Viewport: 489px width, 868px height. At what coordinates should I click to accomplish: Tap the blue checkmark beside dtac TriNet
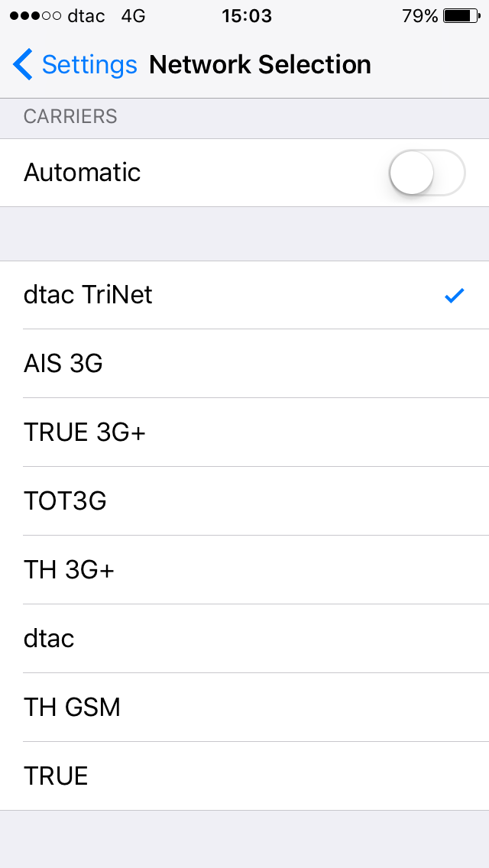click(x=455, y=296)
